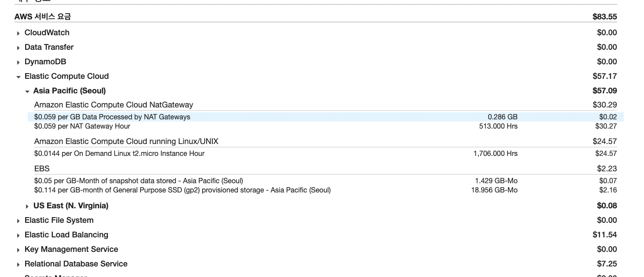
Task: Click the Elastic File System service name
Action: (x=59, y=220)
